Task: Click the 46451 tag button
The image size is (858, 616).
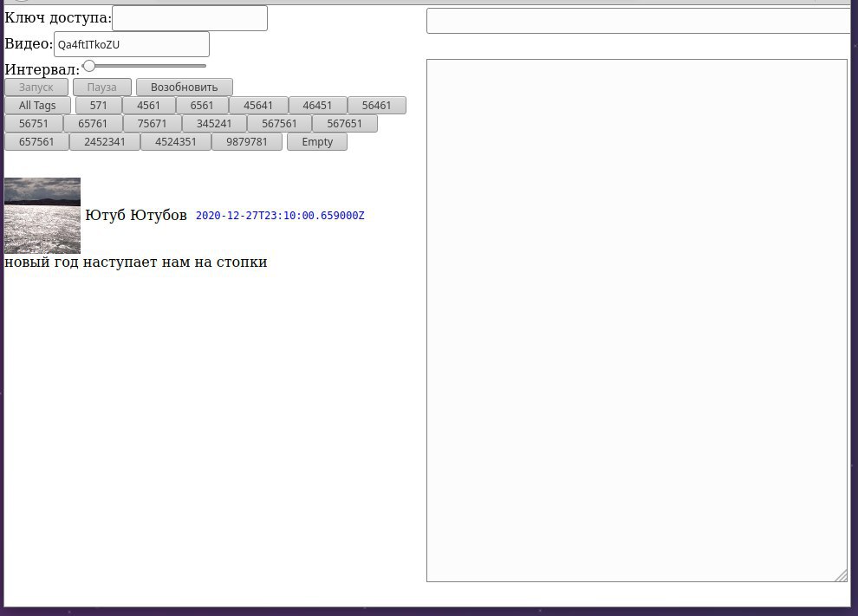Action: [x=317, y=105]
